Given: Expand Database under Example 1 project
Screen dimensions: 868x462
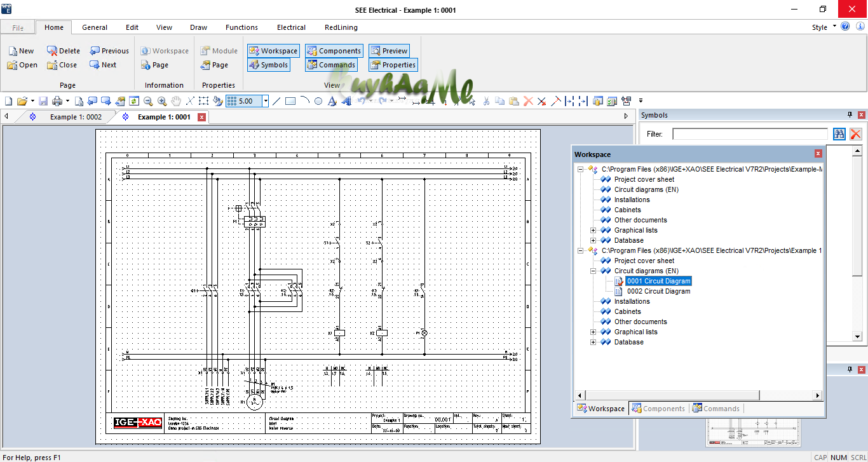Looking at the screenshot, I should coord(593,342).
